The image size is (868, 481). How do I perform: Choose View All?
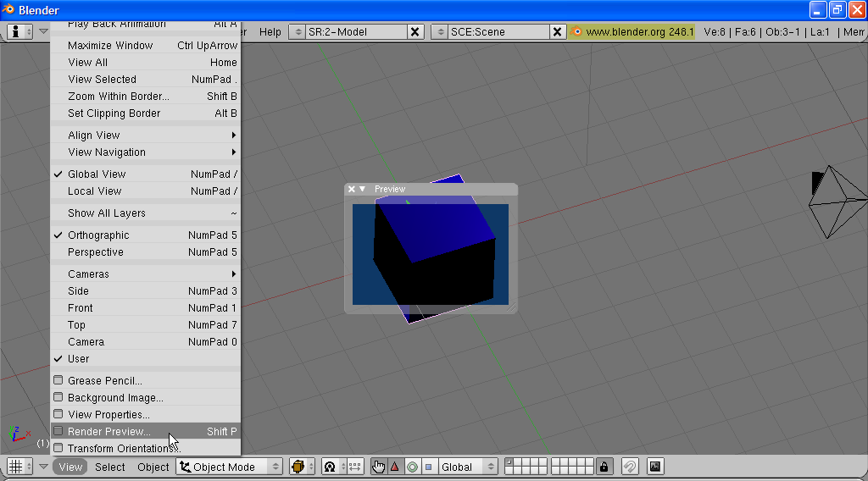click(146, 63)
